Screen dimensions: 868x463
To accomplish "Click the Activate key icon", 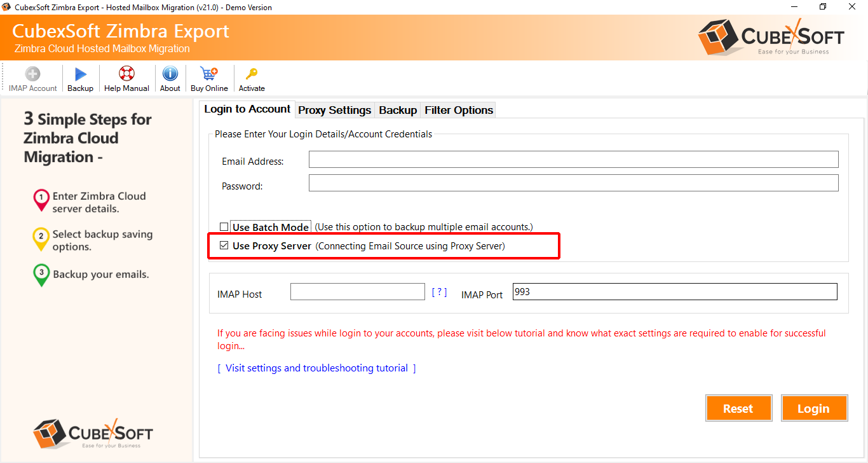I will click(252, 74).
